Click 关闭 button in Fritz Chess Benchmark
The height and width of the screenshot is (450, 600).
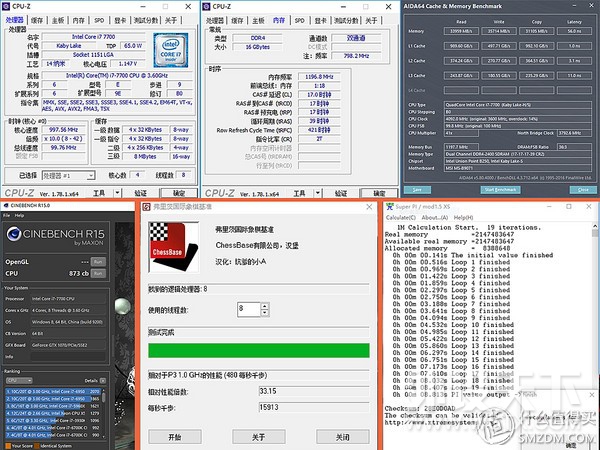tap(343, 437)
